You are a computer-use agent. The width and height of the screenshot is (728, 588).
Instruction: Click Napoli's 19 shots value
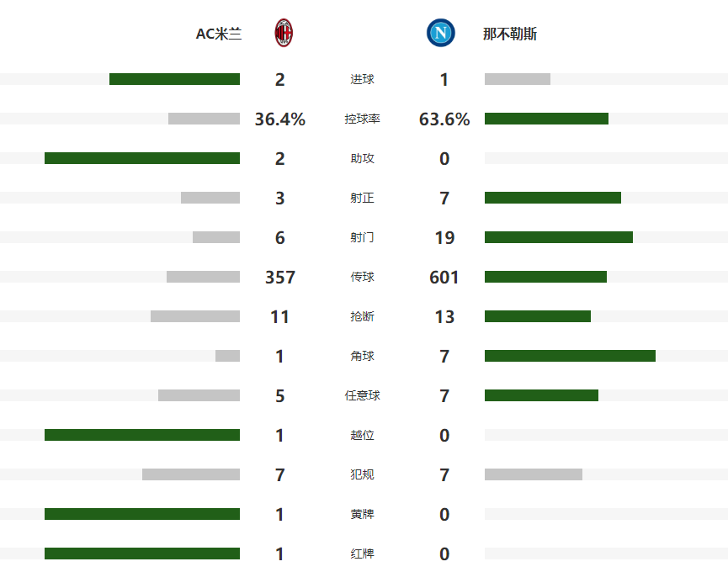(444, 238)
